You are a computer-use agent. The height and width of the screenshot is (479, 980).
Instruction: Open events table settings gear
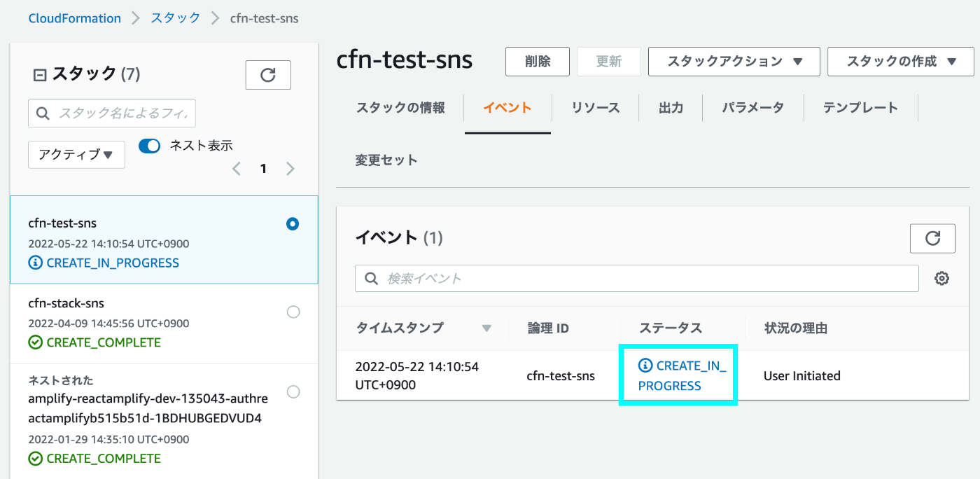pos(942,279)
